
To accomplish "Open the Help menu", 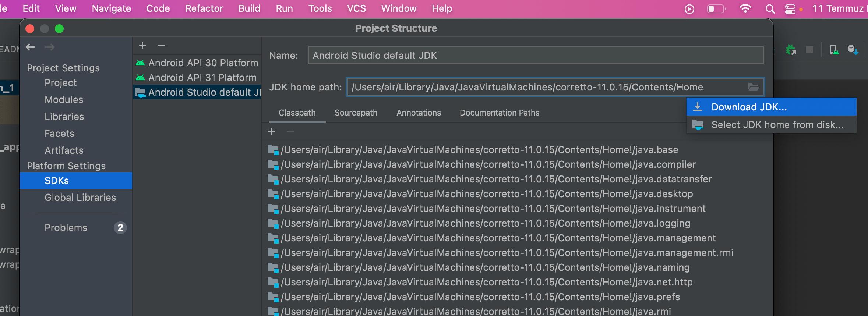I will (442, 8).
